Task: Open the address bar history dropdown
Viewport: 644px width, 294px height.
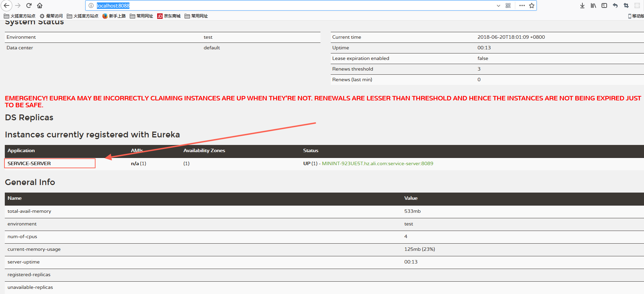Action: 498,5
